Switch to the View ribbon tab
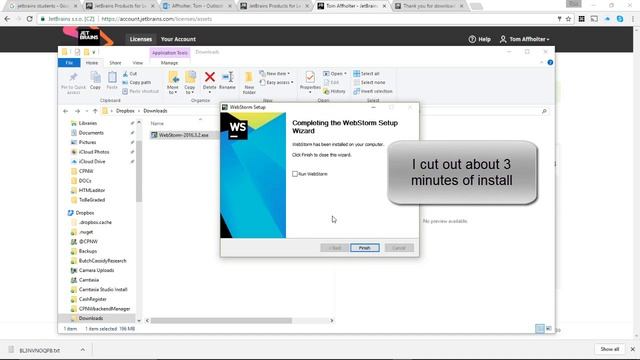640x360 pixels. click(x=138, y=63)
